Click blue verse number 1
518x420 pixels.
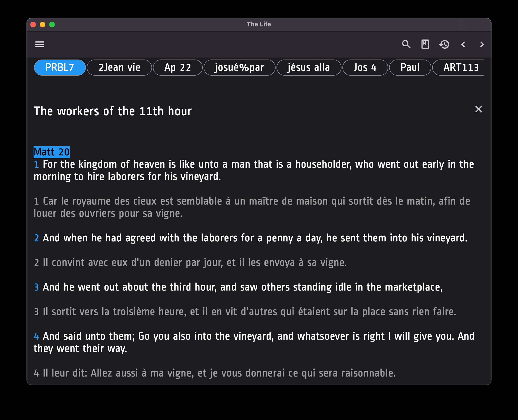click(36, 164)
